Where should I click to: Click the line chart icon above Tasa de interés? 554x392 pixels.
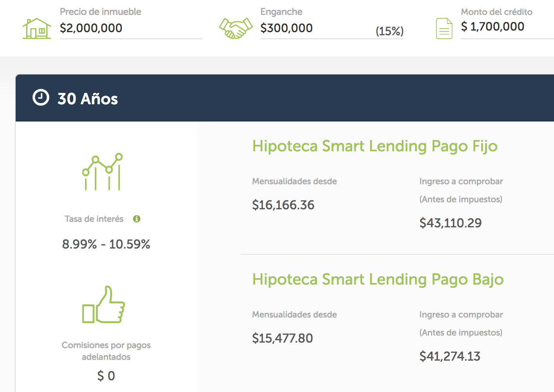[103, 172]
